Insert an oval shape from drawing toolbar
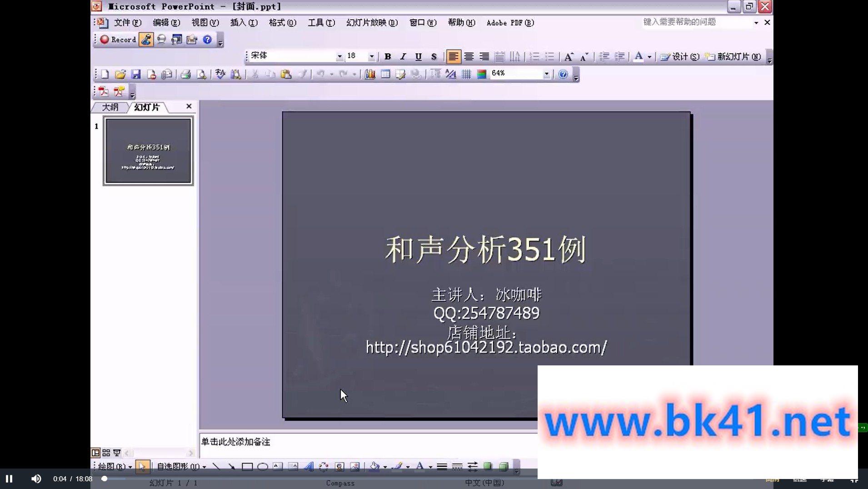 click(262, 466)
